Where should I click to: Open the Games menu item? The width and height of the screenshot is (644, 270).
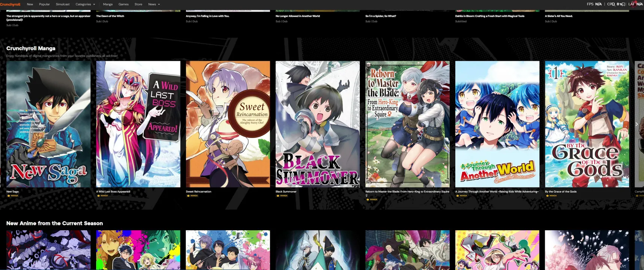(x=124, y=4)
